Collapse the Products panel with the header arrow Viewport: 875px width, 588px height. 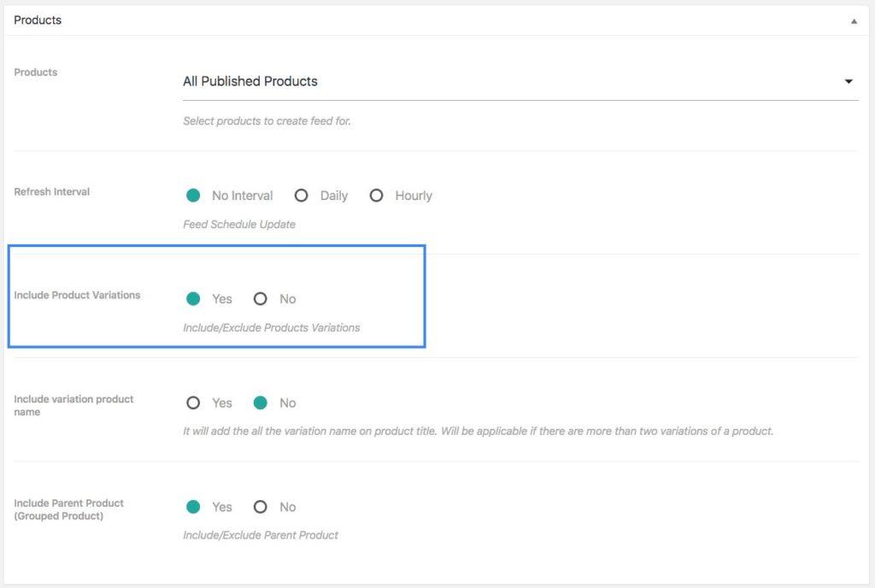point(854,21)
